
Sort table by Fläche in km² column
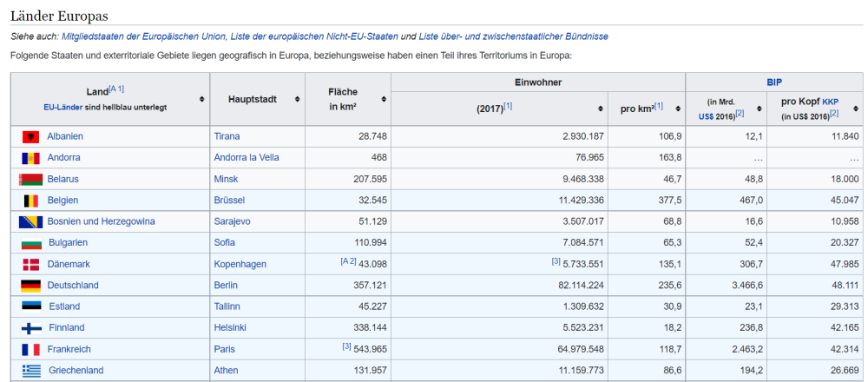click(383, 99)
